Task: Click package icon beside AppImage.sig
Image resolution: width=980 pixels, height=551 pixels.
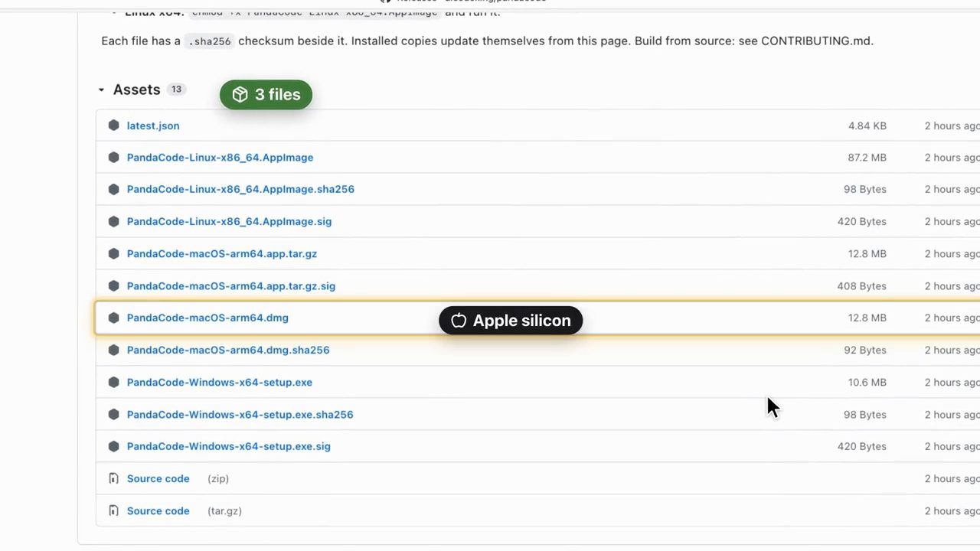Action: pos(113,222)
